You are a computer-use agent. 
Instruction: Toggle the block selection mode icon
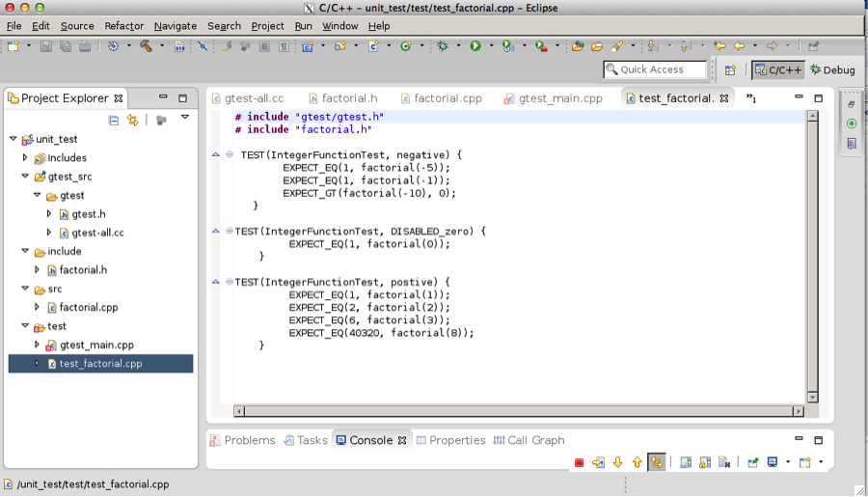pyautogui.click(x=264, y=46)
